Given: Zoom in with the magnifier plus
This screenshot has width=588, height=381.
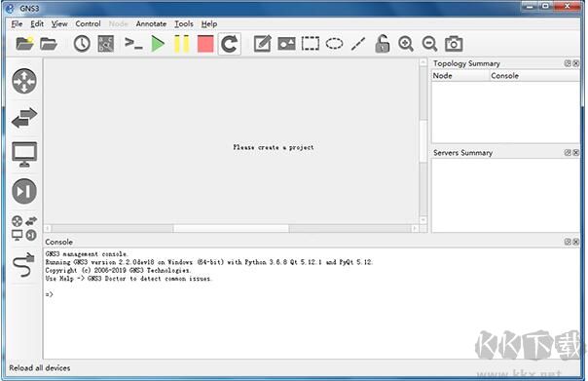Looking at the screenshot, I should tap(406, 44).
